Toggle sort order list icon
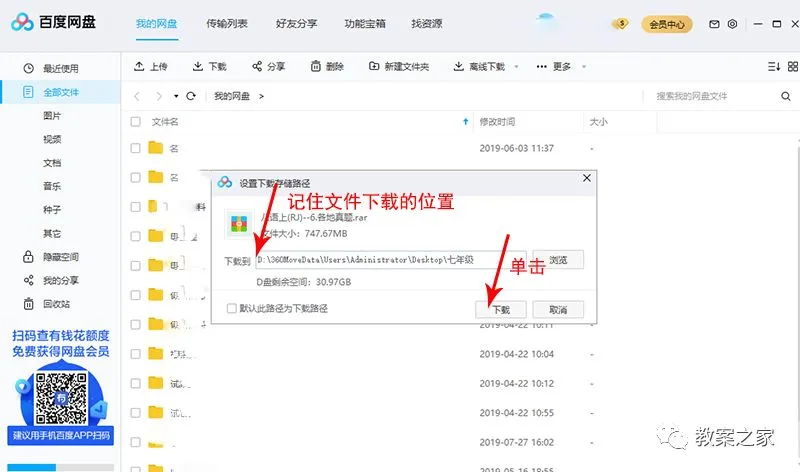 click(x=774, y=66)
